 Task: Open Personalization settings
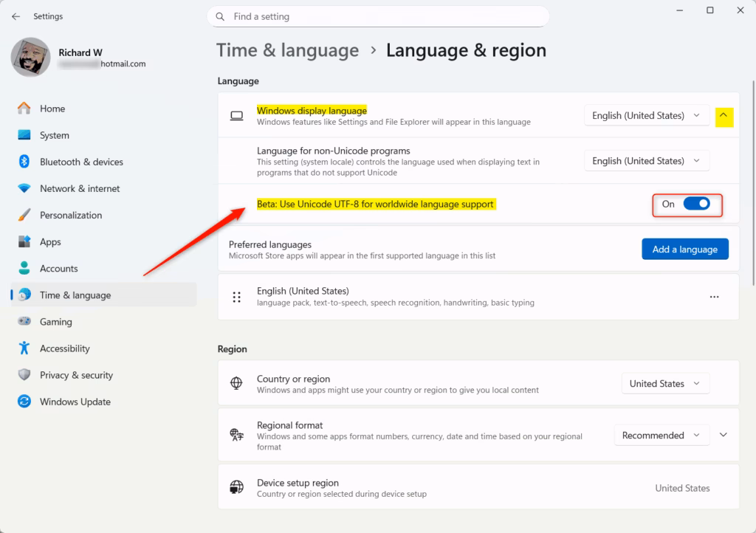pos(103,215)
